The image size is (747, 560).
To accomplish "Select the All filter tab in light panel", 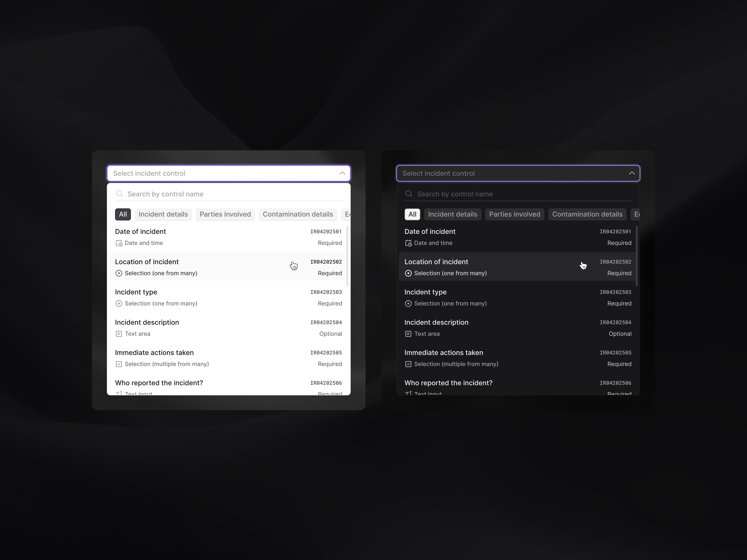I will tap(123, 214).
